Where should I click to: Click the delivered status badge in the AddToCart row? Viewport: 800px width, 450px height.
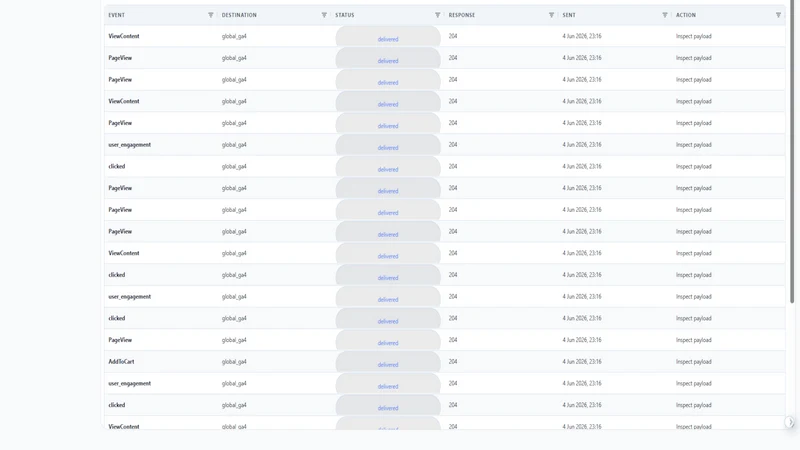point(388,362)
